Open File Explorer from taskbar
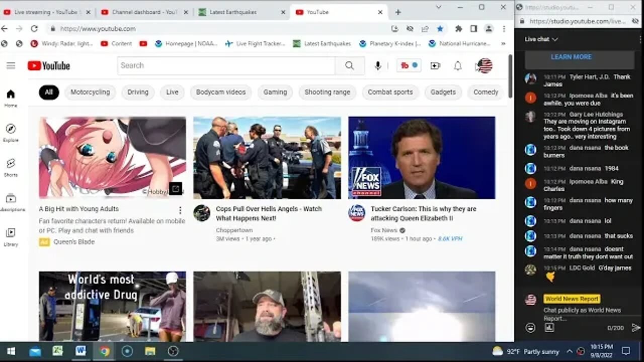Viewport: 644px width, 362px height. 150,351
